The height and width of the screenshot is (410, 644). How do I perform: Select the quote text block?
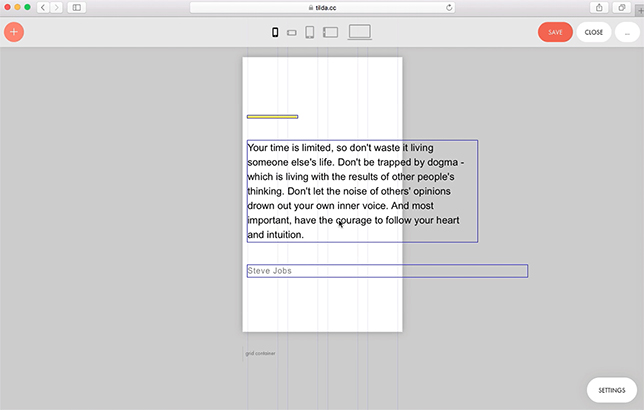(362, 191)
